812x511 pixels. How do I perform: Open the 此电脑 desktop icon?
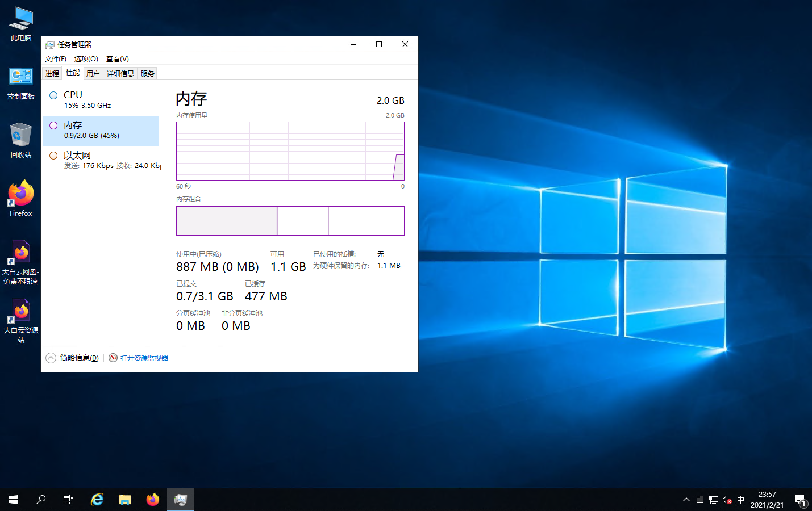tap(21, 24)
